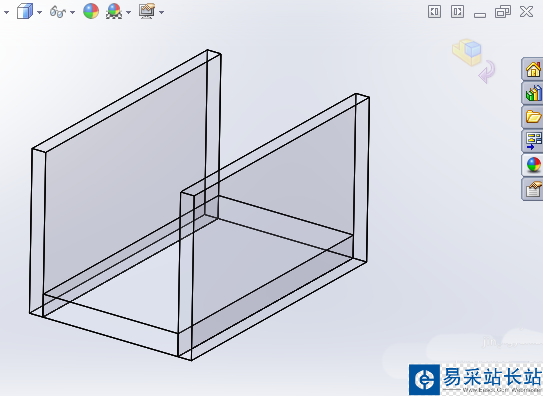Close the document window
The height and width of the screenshot is (396, 543).
pos(526,11)
